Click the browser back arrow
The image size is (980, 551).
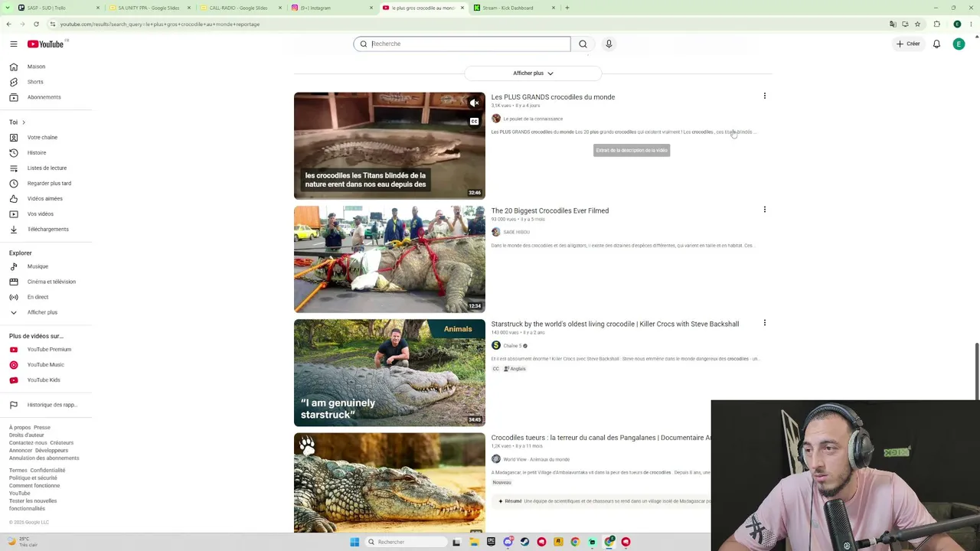8,24
